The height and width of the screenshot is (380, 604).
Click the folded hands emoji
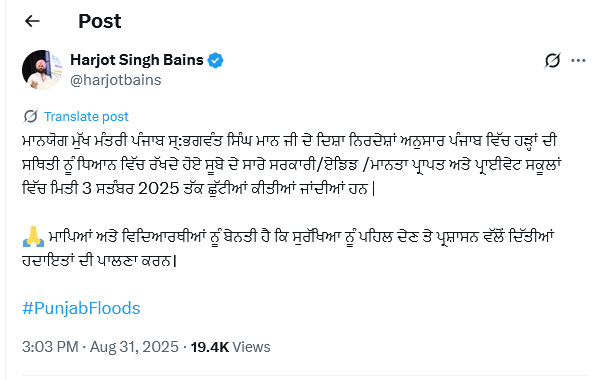click(33, 237)
